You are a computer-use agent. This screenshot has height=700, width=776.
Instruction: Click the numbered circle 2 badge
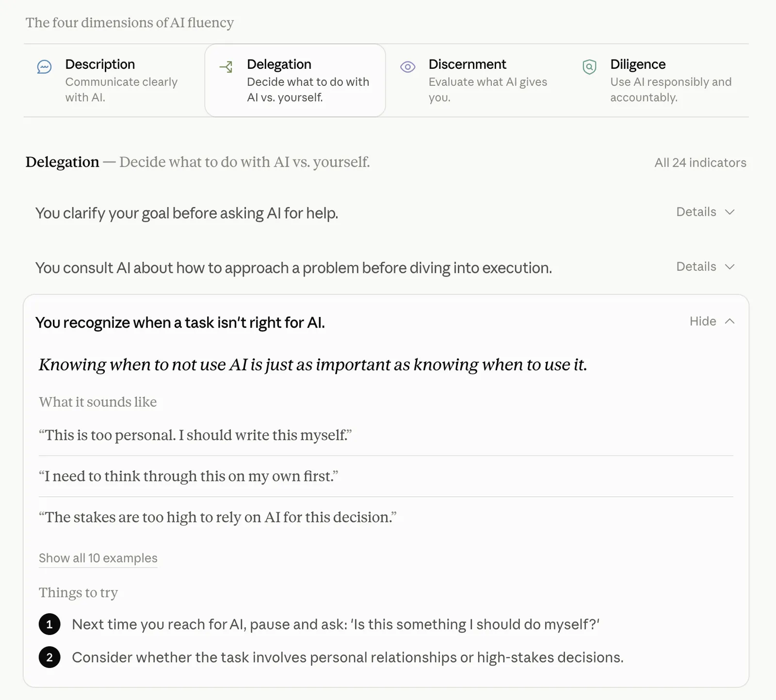[49, 657]
